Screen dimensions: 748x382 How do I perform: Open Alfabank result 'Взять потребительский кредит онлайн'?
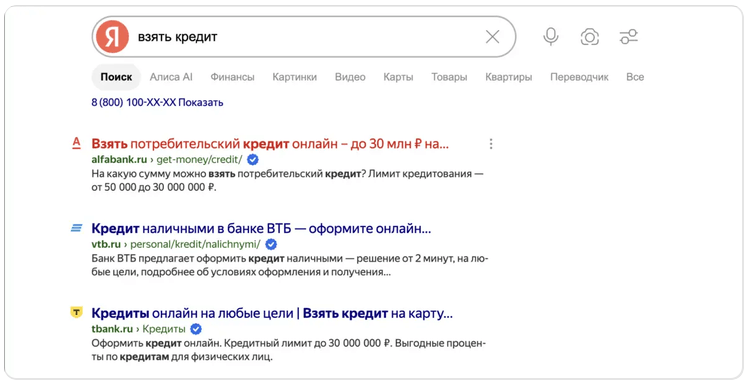point(270,144)
